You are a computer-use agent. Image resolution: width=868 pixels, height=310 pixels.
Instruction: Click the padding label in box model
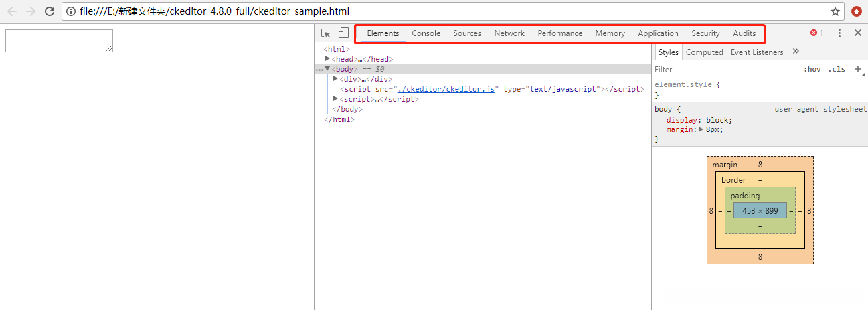[746, 196]
